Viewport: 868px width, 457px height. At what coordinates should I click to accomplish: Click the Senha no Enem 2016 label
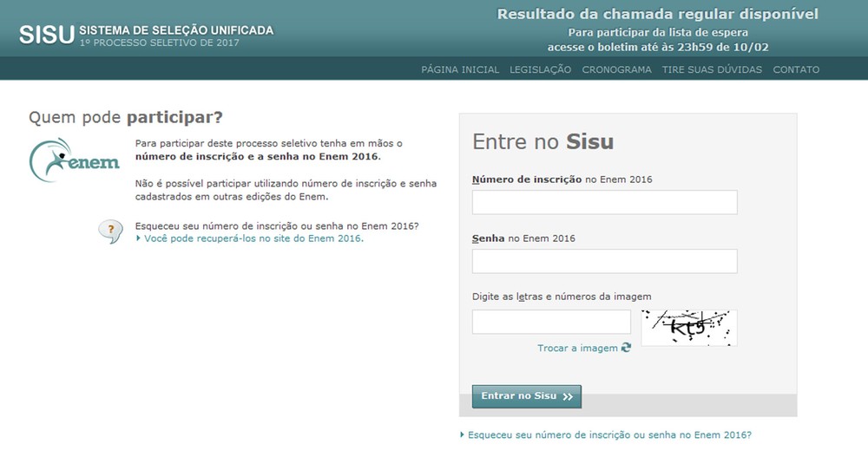(523, 238)
